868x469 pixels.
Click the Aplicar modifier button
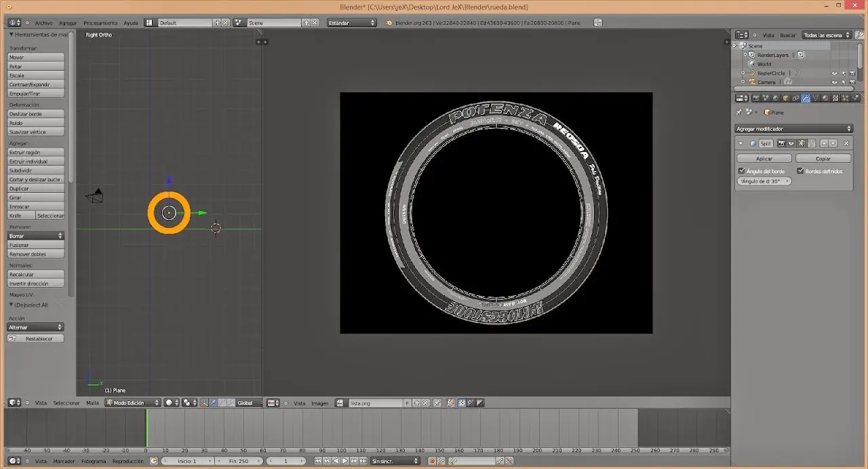764,158
